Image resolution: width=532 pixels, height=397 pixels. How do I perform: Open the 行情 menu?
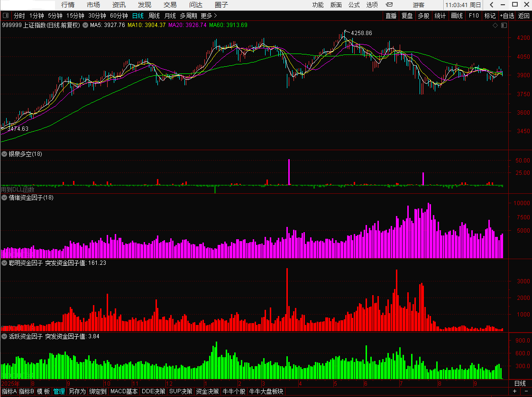[68, 5]
